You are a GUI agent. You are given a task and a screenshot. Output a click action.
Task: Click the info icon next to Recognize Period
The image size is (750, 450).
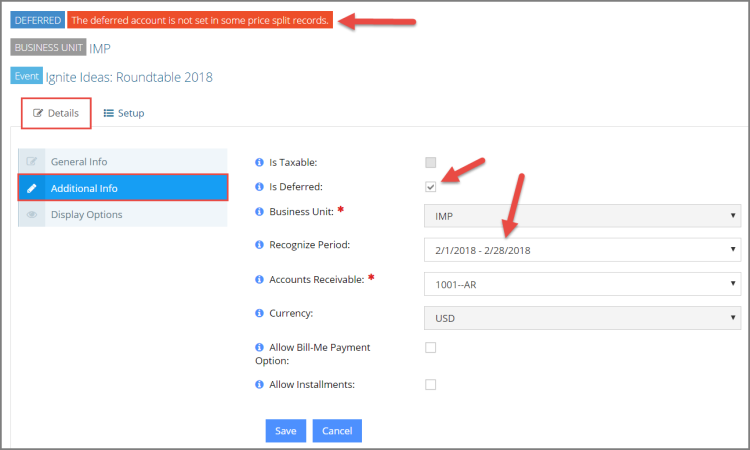coord(259,245)
